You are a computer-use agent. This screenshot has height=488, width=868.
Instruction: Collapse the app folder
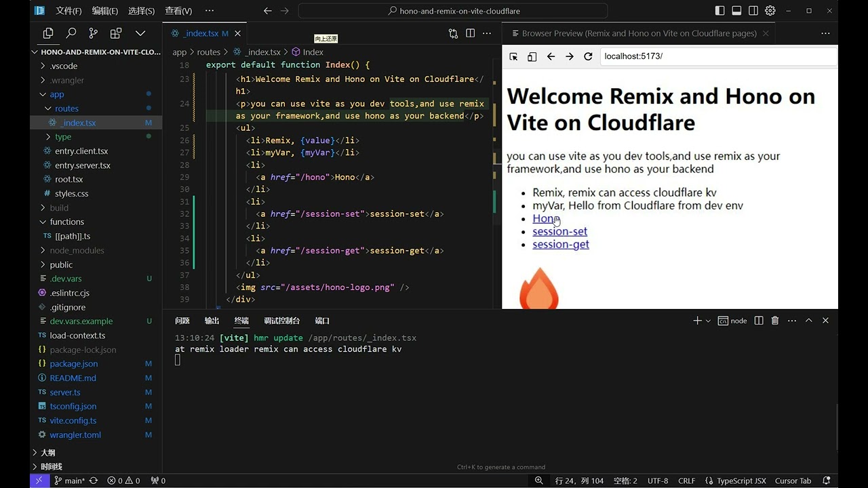click(x=43, y=94)
